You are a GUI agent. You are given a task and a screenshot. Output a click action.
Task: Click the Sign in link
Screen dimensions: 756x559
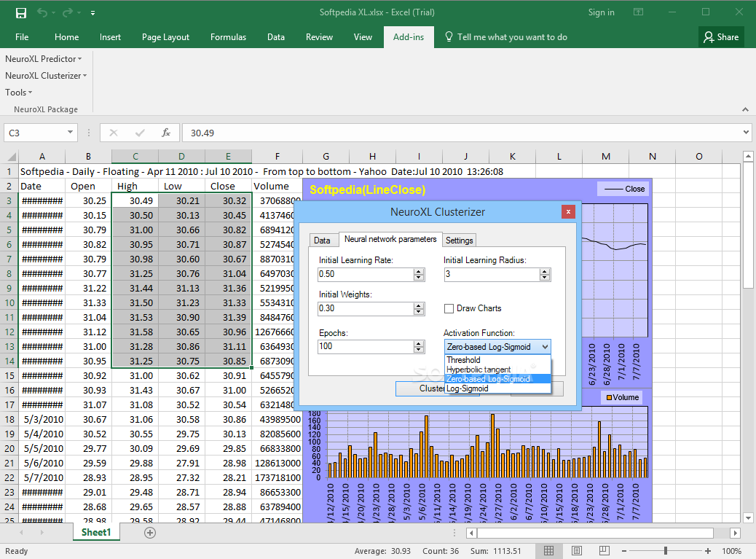coord(602,12)
